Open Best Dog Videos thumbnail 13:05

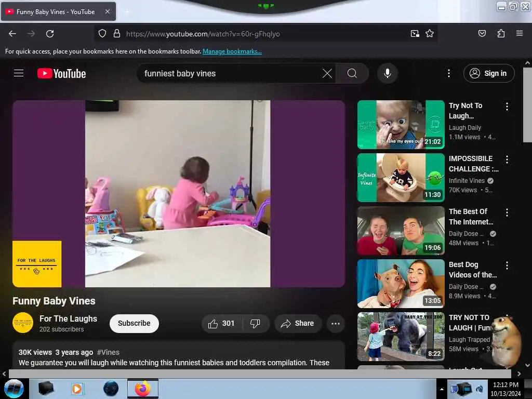coord(401,283)
